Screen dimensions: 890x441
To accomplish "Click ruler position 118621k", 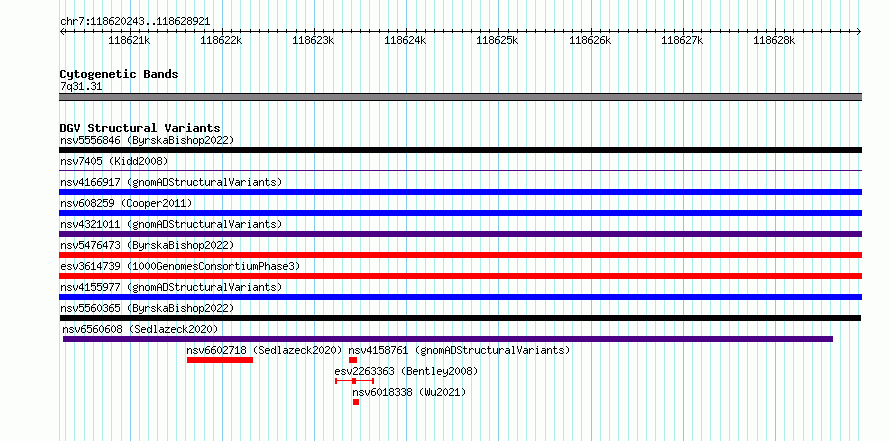I will pyautogui.click(x=129, y=40).
